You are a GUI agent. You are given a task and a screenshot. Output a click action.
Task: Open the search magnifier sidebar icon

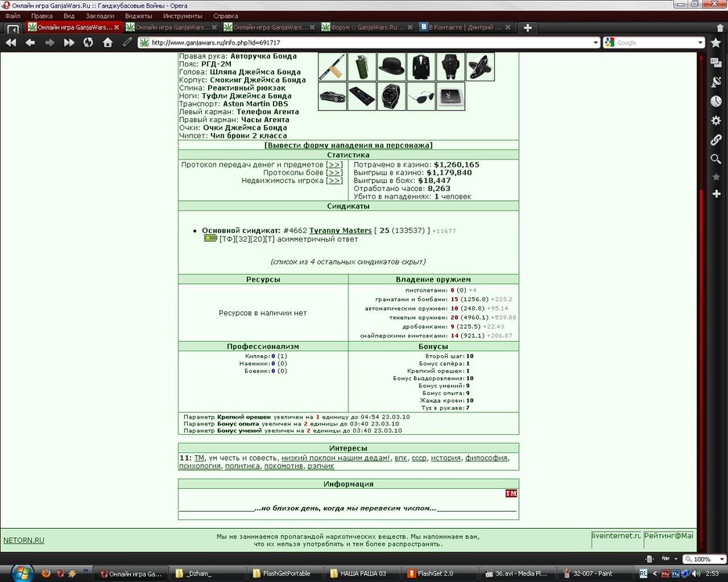716,159
